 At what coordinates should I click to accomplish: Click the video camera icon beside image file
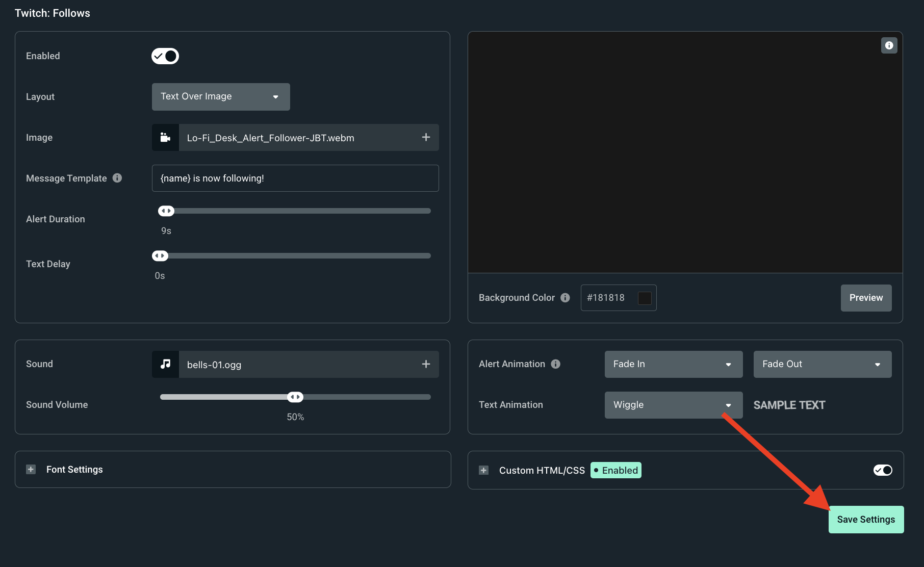pos(165,138)
